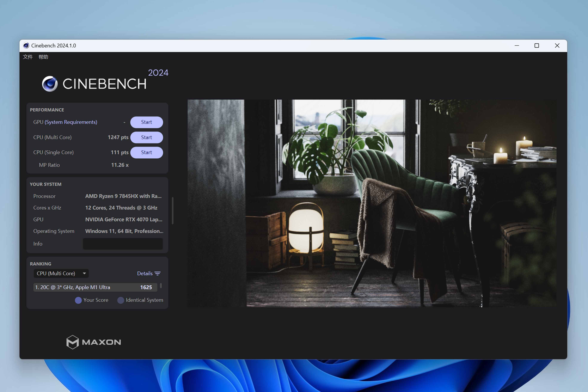This screenshot has height=392, width=588.
Task: Click the Identical System legend circle
Action: pyautogui.click(x=121, y=300)
